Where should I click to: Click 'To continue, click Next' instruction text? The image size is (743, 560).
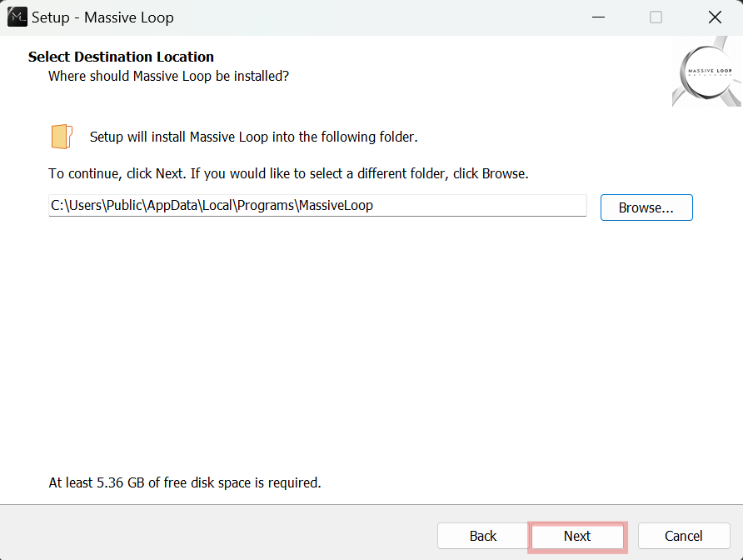(x=288, y=173)
